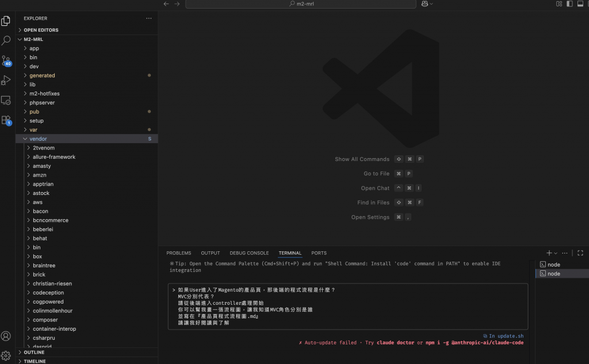Expand the bcncommerce folder
Image resolution: width=589 pixels, height=364 pixels.
[x=87, y=220]
